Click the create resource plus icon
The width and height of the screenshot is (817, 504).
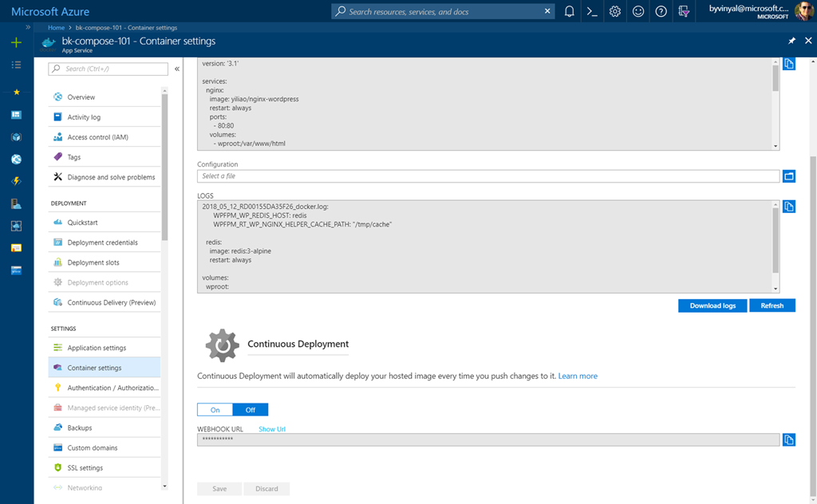(16, 42)
